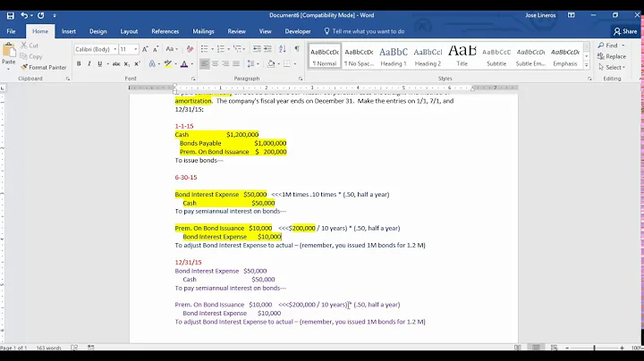Increase the paragraph indent
This screenshot has height=361, width=644.
(x=267, y=49)
